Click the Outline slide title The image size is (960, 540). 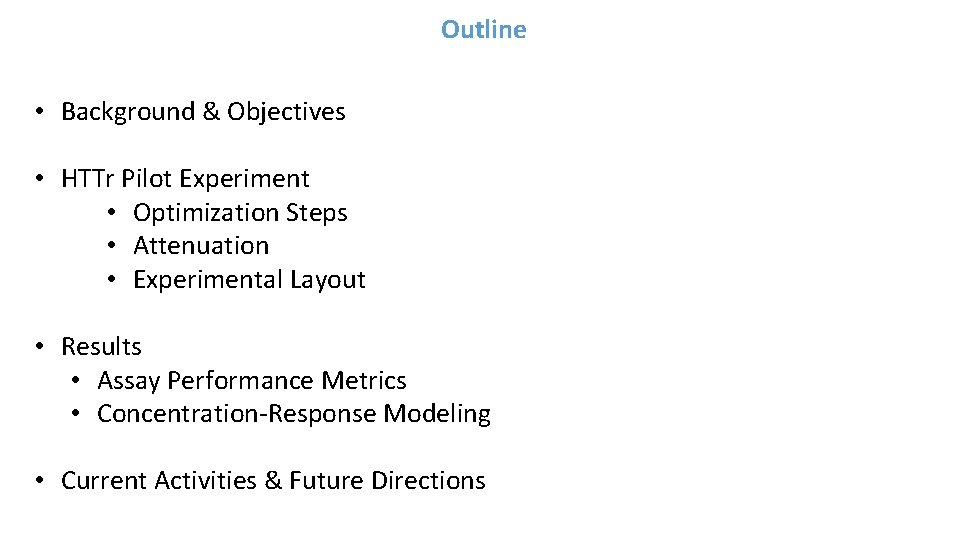tap(483, 29)
